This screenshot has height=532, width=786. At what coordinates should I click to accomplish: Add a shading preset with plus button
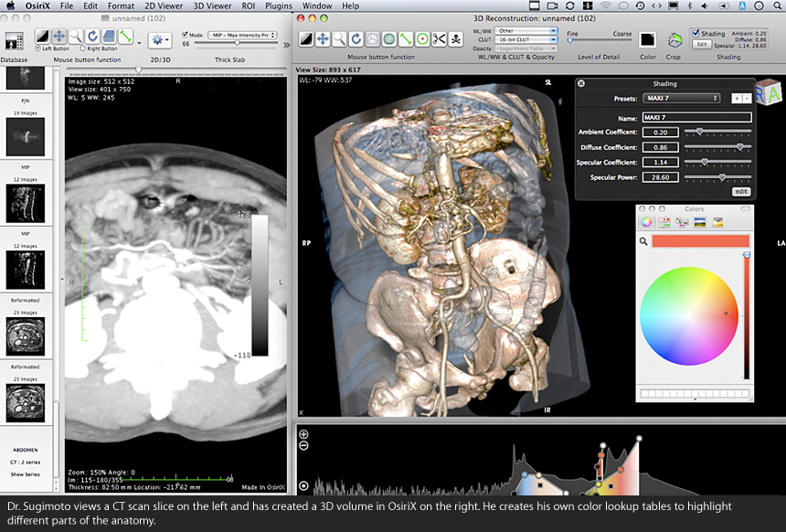click(737, 99)
